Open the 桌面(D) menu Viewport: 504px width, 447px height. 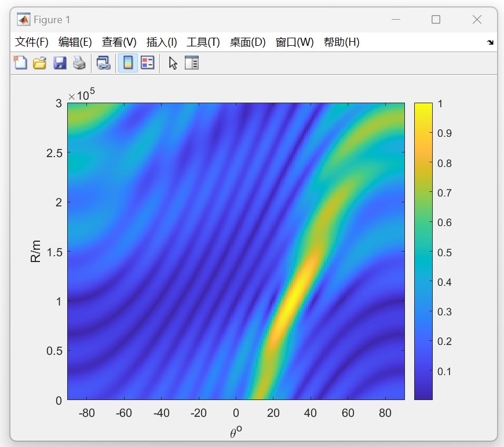point(247,42)
